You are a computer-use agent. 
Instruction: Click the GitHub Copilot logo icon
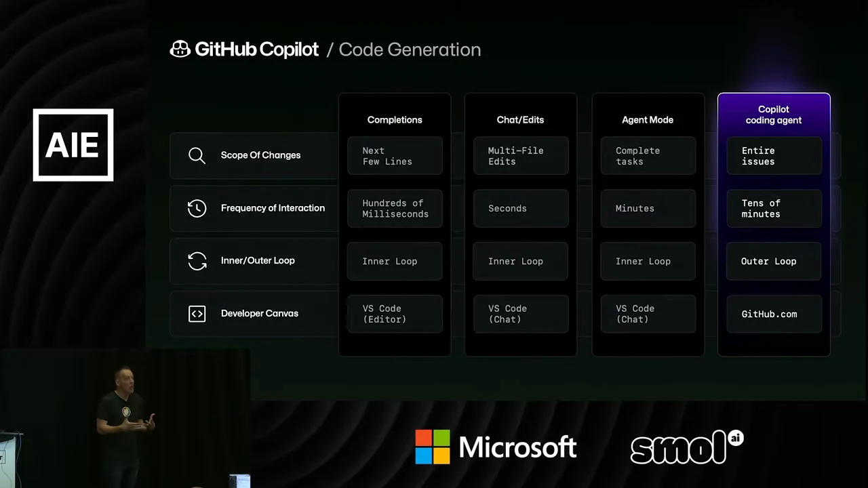[x=180, y=49]
